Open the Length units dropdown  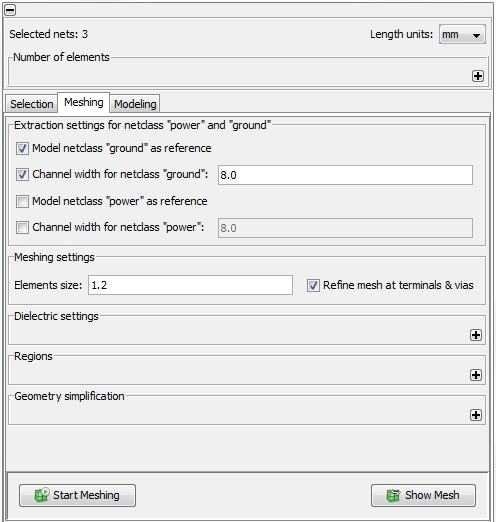click(x=462, y=34)
